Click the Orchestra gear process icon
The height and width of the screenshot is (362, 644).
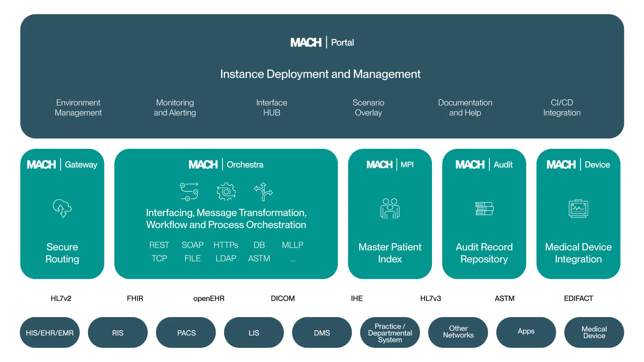click(226, 192)
